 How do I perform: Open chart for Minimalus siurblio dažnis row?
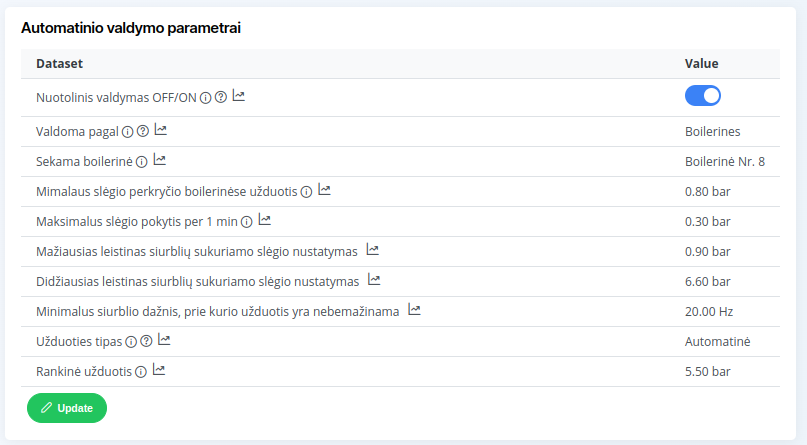[414, 310]
